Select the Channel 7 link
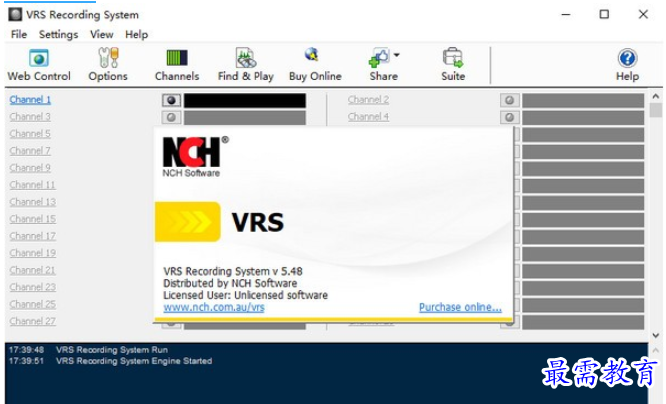This screenshot has width=666, height=404. click(30, 151)
